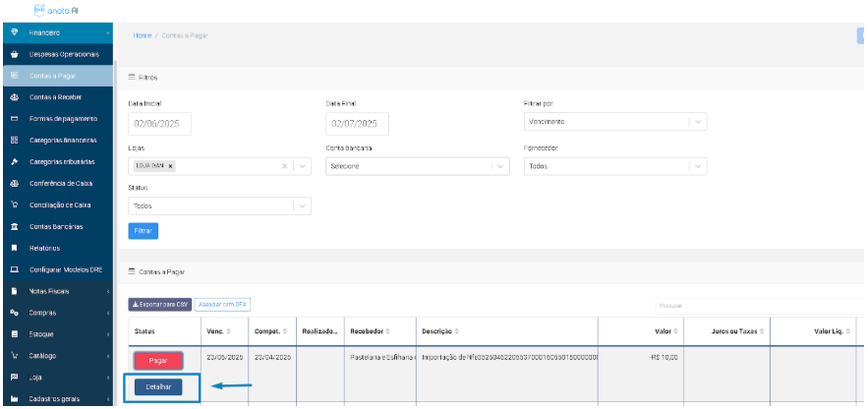Expand the Compras submenu
The width and height of the screenshot is (868, 409).
pos(108,314)
